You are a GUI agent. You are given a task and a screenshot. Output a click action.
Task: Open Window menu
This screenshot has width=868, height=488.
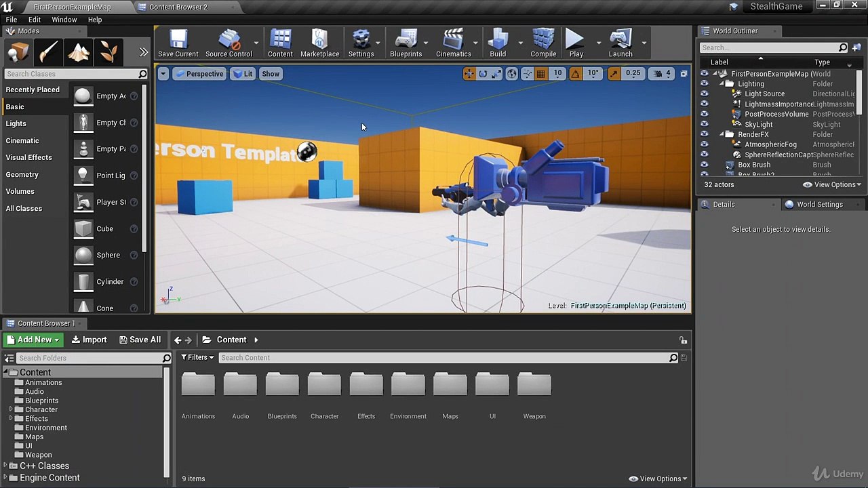[64, 20]
